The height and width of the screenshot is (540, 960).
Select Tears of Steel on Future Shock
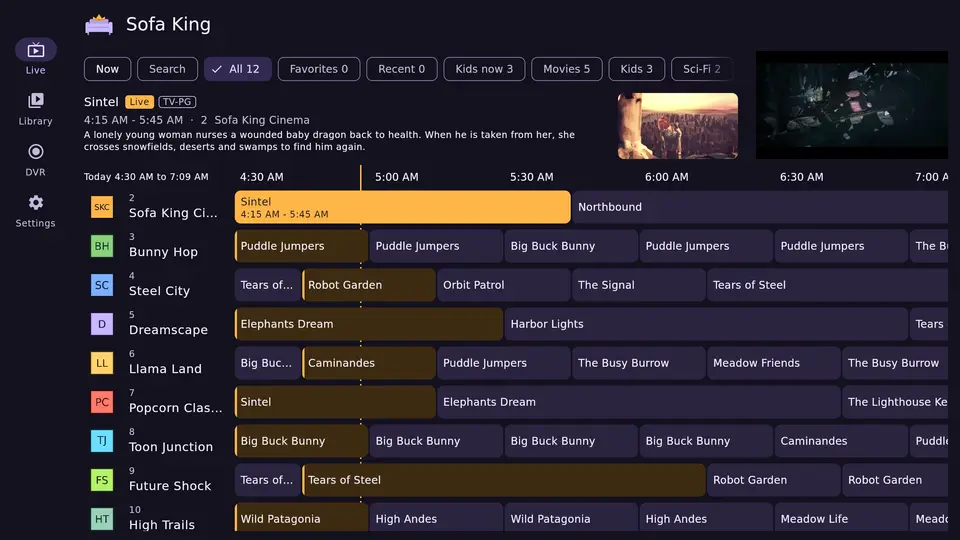tap(504, 480)
